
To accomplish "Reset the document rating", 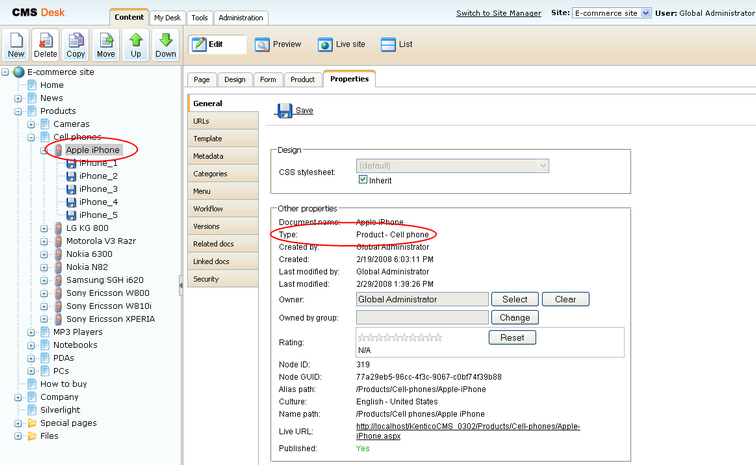I will tap(512, 338).
